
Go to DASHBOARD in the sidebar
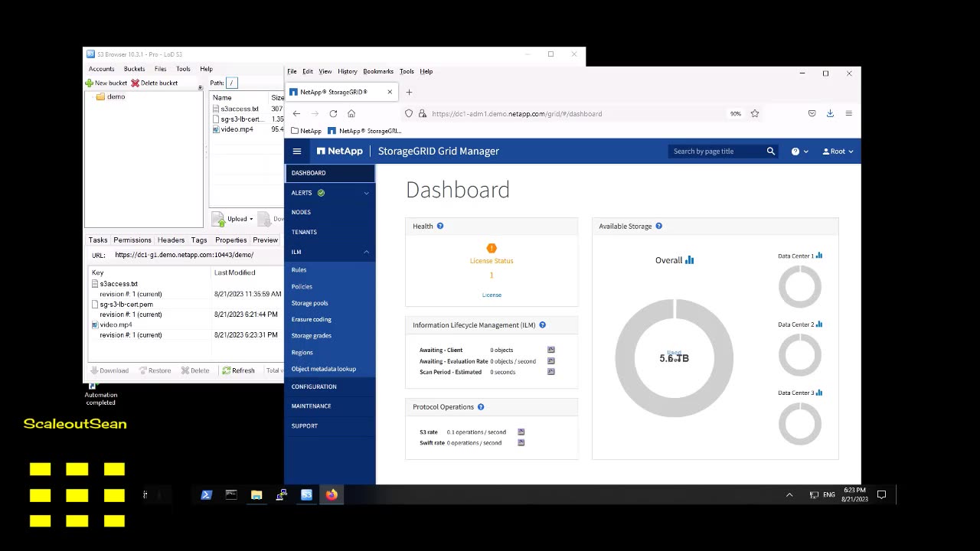pyautogui.click(x=330, y=173)
